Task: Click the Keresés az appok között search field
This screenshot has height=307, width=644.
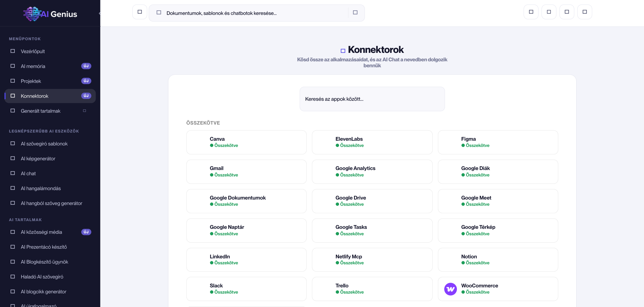Action: point(372,99)
